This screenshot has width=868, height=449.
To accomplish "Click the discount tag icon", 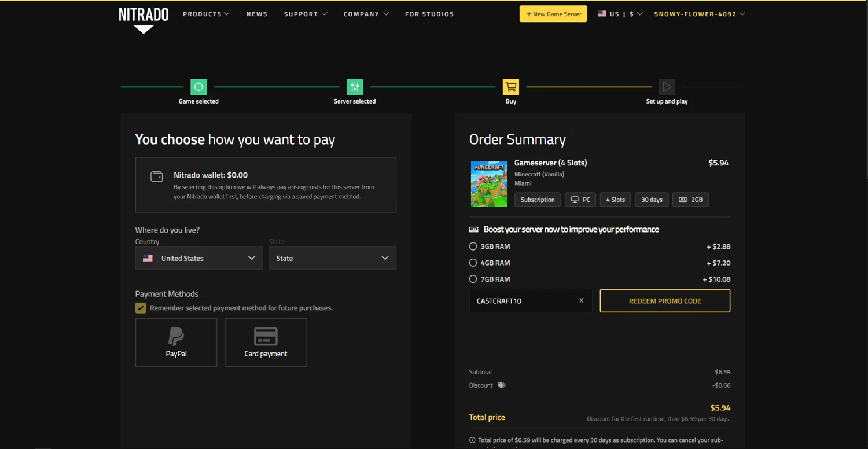I will click(502, 385).
